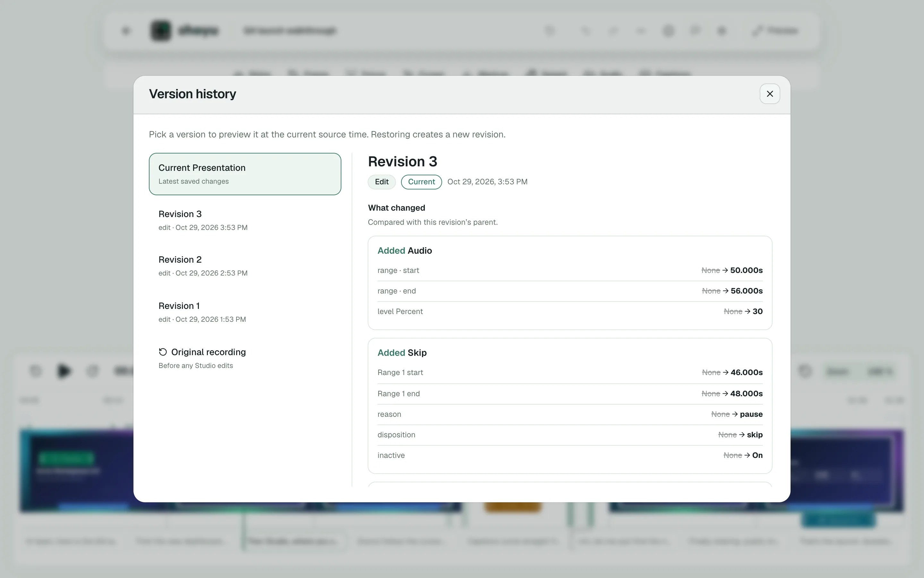924x578 pixels.
Task: Click the 46.000s Range 1 start value
Action: [747, 372]
